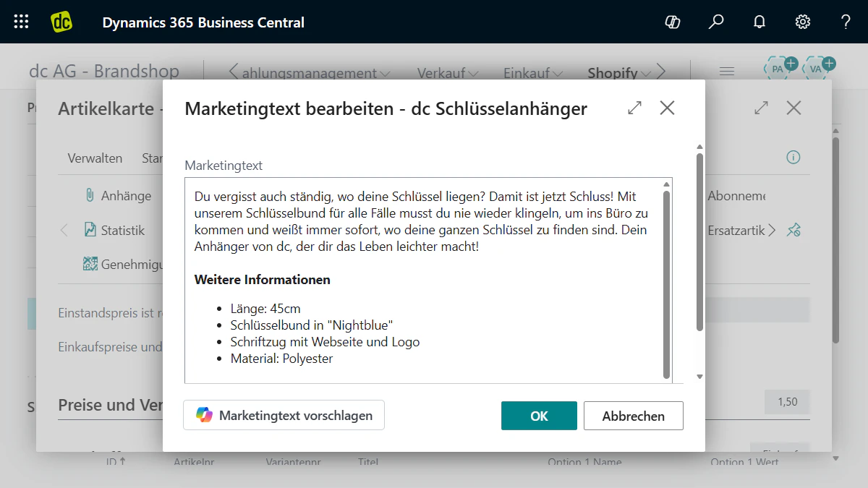Open the Verwalten tab on Artikelkarte
The image size is (868, 488).
95,158
